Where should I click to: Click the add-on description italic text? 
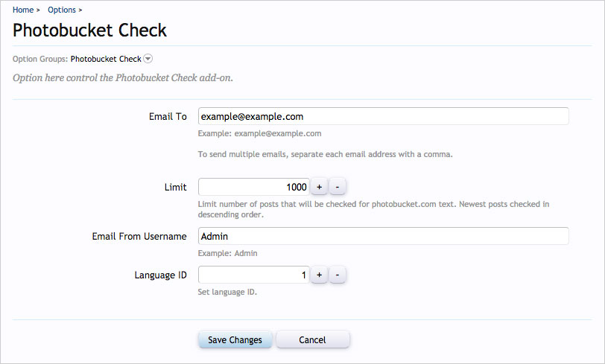coord(123,78)
